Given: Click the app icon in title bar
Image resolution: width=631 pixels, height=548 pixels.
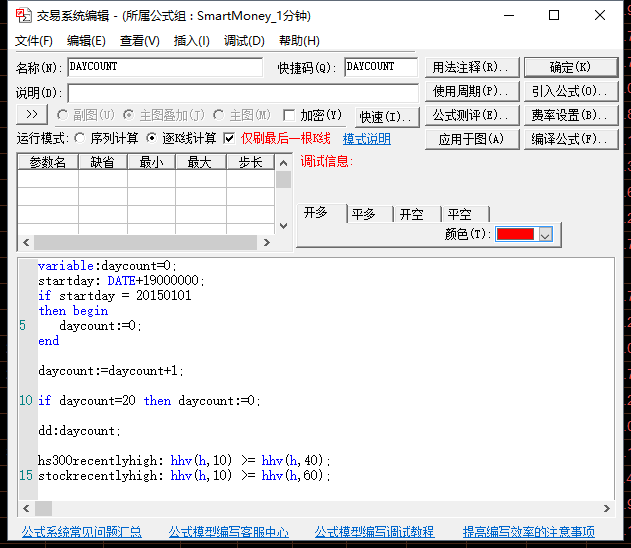Looking at the screenshot, I should [x=23, y=16].
